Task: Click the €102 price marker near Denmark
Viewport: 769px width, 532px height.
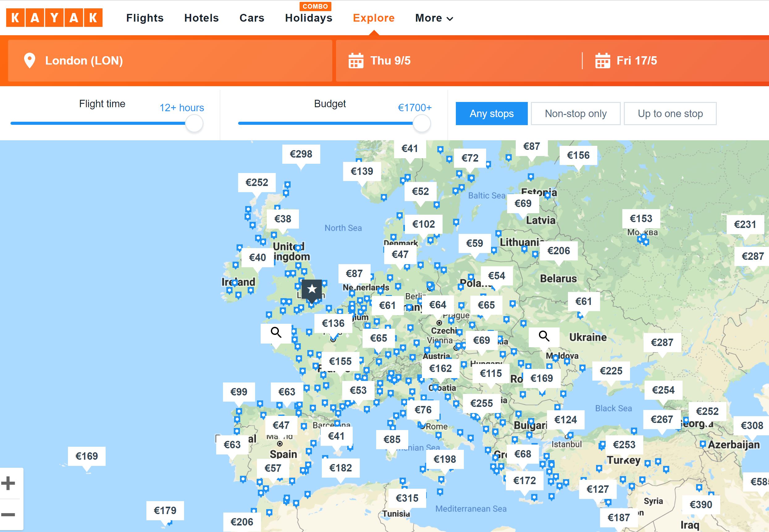Action: coord(423,224)
